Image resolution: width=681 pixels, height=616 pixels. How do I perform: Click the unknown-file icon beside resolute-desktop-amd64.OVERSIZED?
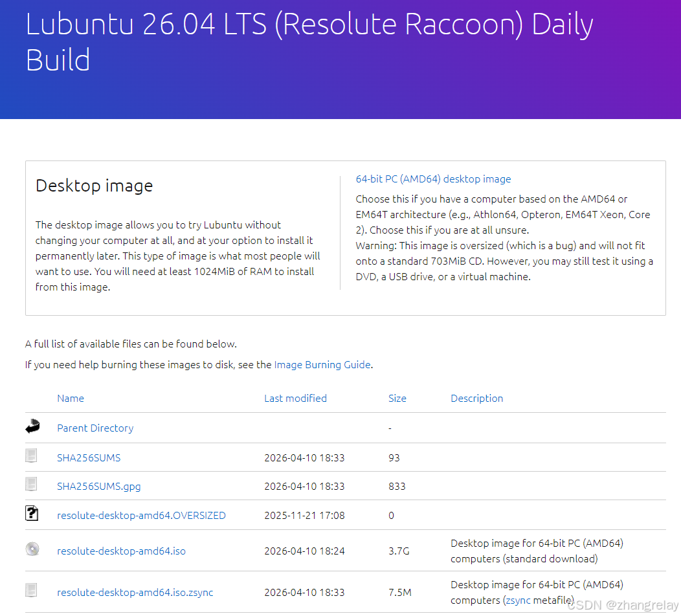[x=32, y=514]
